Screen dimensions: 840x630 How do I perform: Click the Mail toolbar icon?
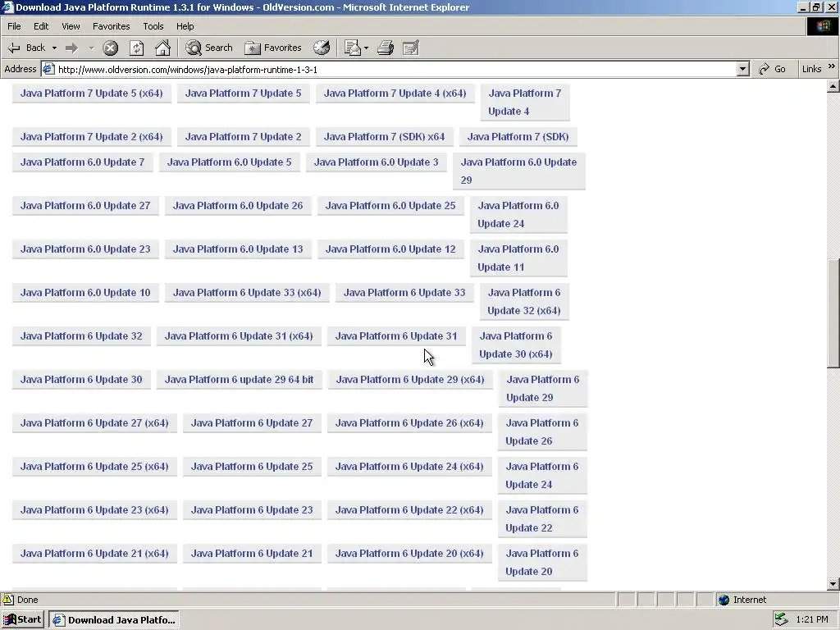click(353, 48)
